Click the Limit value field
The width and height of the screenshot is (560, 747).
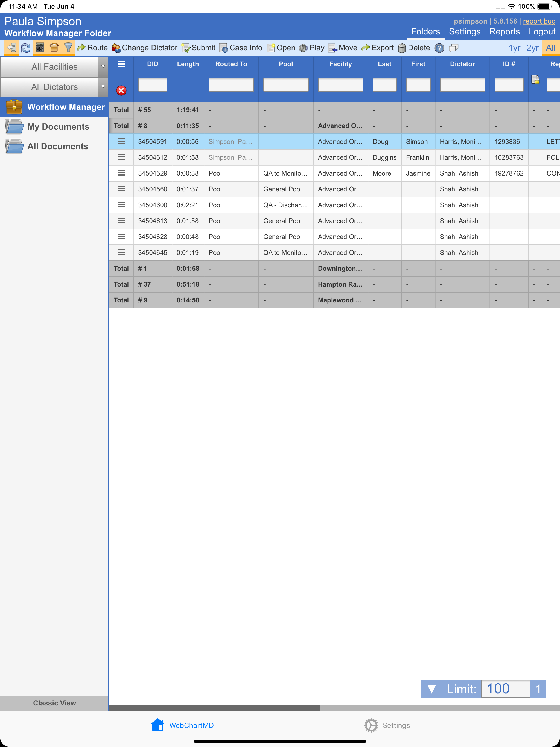point(505,689)
